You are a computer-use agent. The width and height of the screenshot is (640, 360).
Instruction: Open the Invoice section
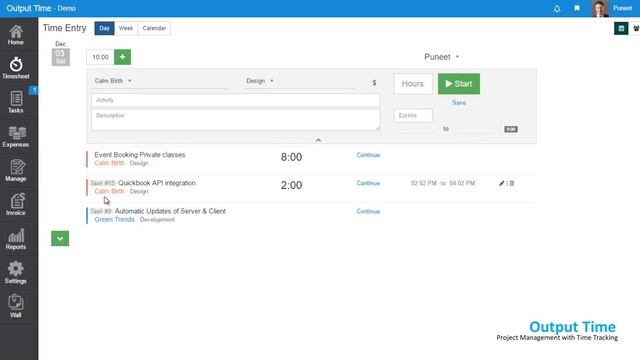(16, 204)
